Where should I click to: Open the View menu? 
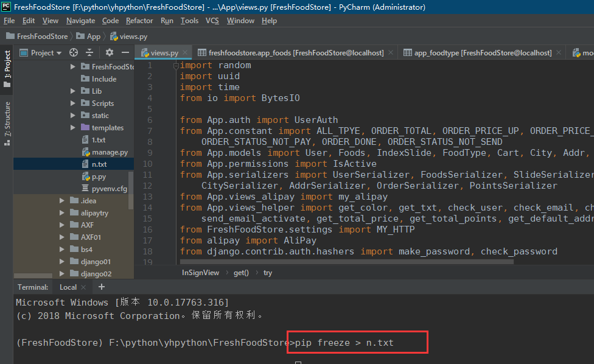pyautogui.click(x=51, y=21)
